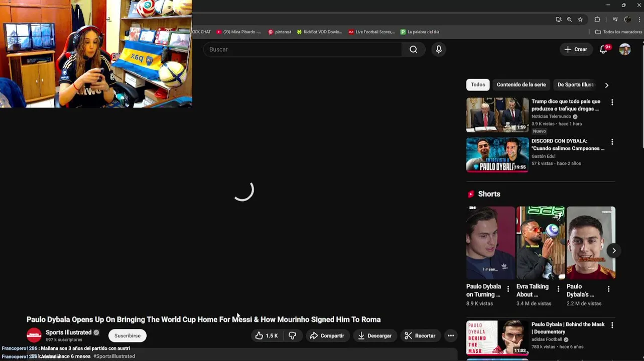The height and width of the screenshot is (361, 644).
Task: Open Trump dice que todo país title
Action: [x=566, y=105]
